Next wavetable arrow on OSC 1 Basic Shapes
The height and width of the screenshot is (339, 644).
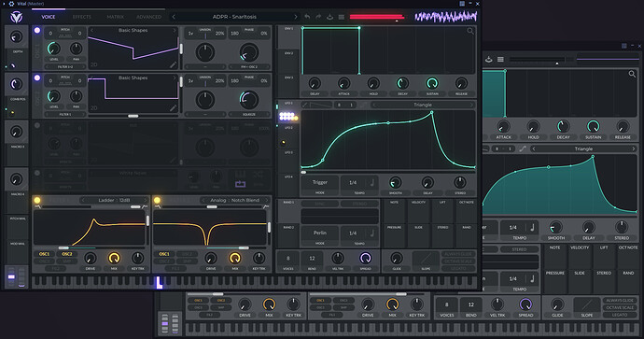175,31
